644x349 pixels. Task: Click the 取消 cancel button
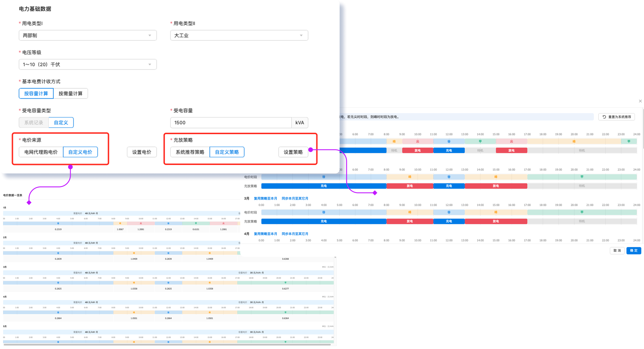tap(617, 250)
